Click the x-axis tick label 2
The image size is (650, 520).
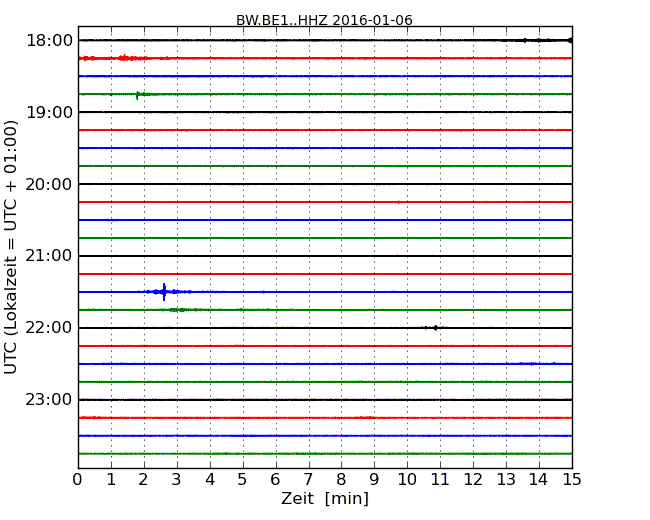[x=143, y=480]
